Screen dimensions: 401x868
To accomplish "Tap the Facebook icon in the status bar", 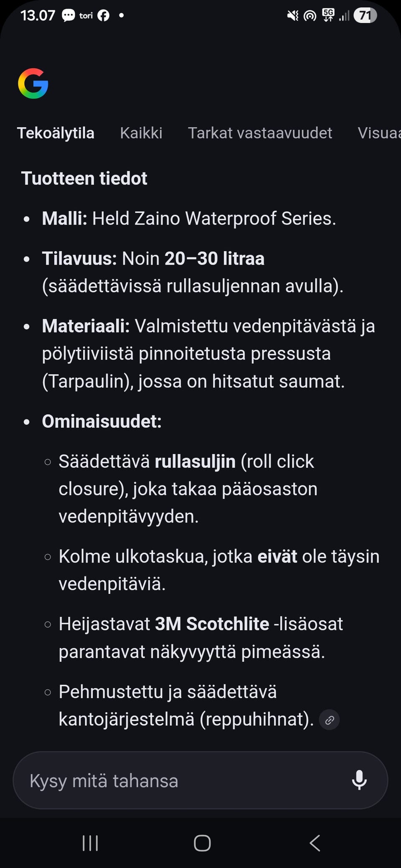I will point(103,15).
